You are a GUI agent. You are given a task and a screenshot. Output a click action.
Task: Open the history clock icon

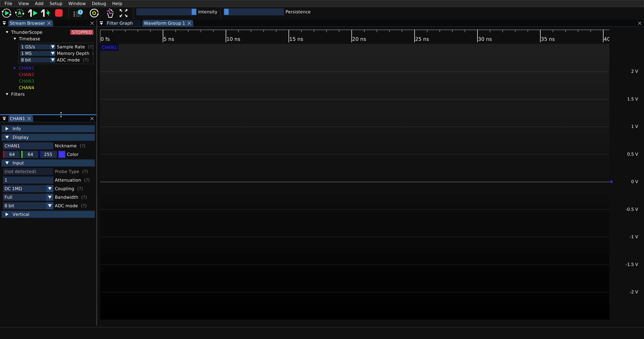78,13
